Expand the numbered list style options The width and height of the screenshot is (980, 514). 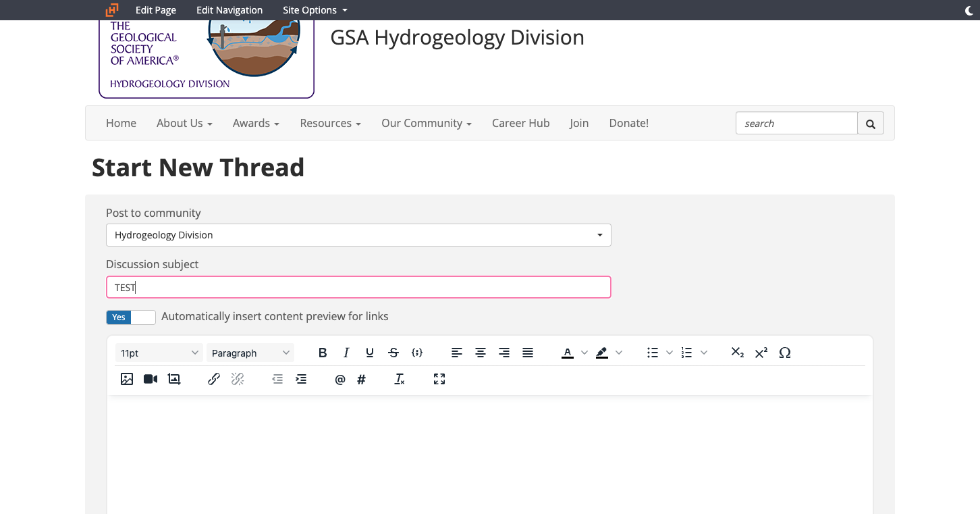pyautogui.click(x=704, y=353)
